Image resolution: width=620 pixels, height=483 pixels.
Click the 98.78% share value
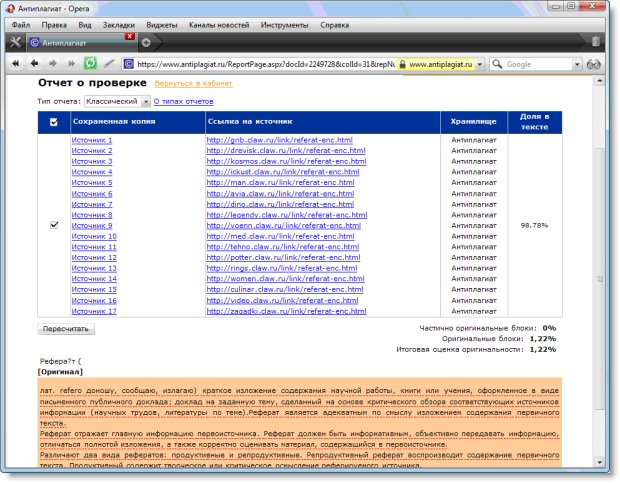click(x=534, y=225)
